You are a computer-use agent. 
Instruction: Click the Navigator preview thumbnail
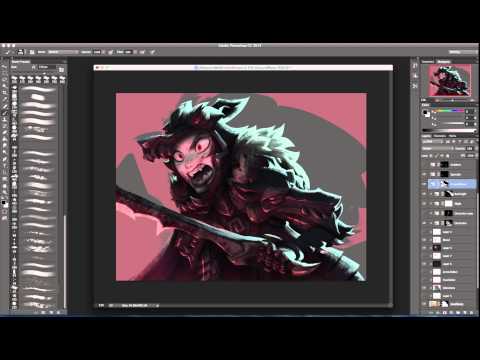coord(449,80)
